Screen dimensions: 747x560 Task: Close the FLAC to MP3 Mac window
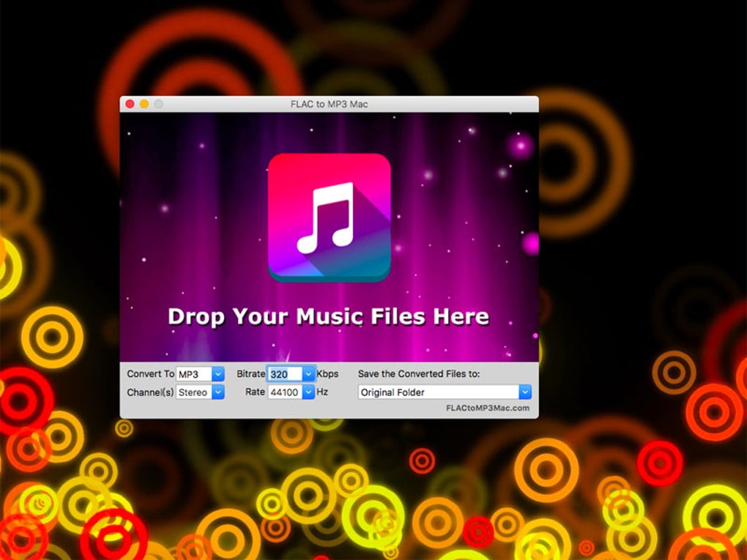(130, 104)
